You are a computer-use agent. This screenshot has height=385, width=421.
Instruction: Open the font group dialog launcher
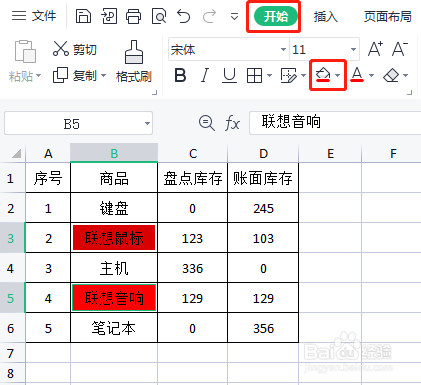coord(410,93)
